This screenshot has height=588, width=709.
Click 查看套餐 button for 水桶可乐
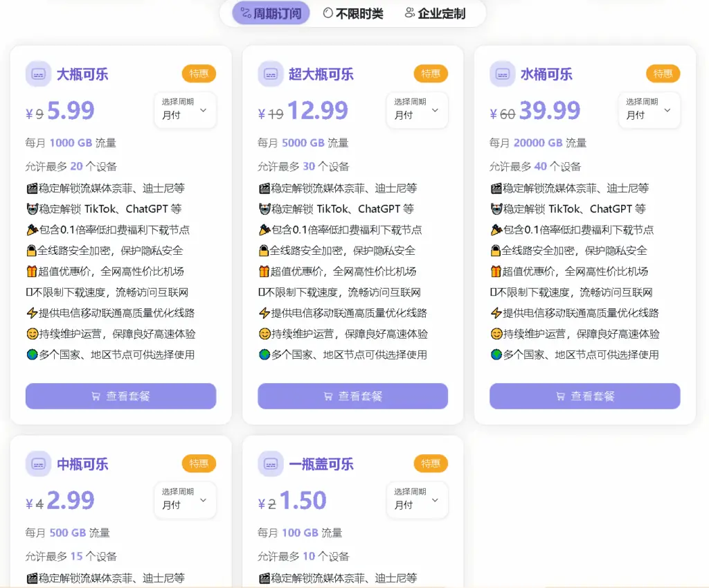584,396
